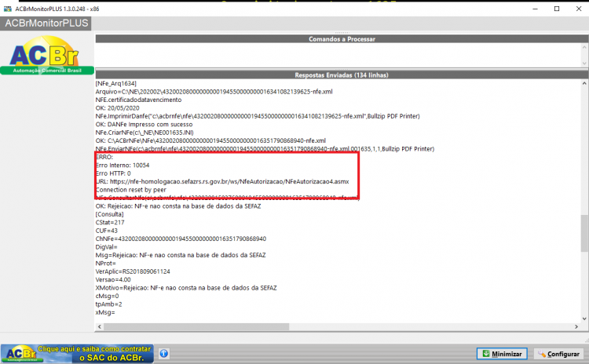Click the Comandos a Processar header
Viewport: 589px width, 364px height.
coord(342,39)
